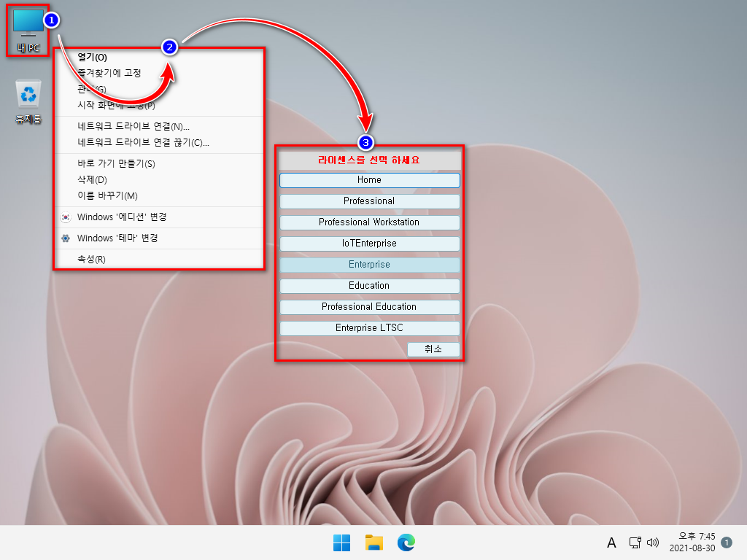Click the taskbar clock showing 오후 7:45

click(x=692, y=542)
